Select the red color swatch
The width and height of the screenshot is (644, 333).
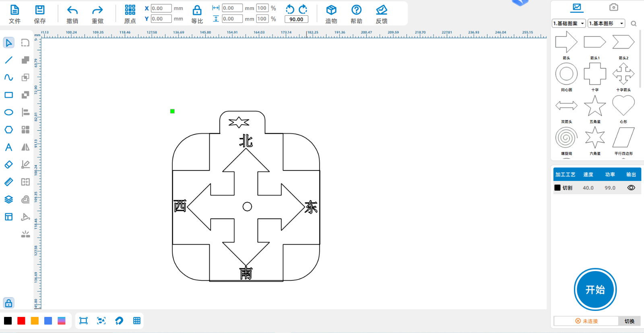tap(21, 321)
